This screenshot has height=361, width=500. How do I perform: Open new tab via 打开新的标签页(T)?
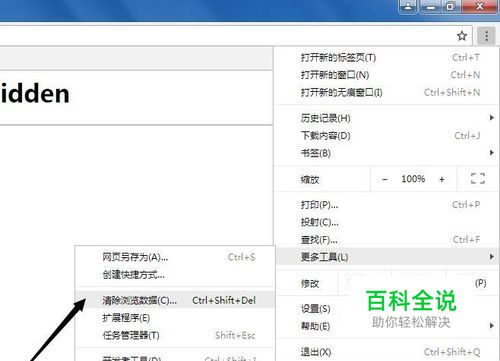click(x=387, y=58)
